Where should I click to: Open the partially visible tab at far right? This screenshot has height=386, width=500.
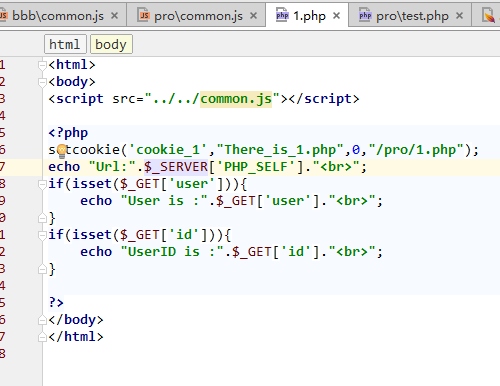click(x=489, y=16)
